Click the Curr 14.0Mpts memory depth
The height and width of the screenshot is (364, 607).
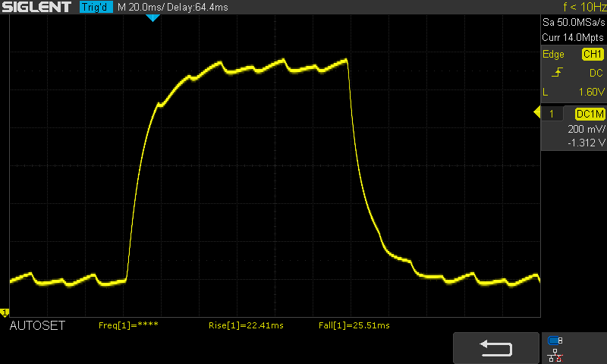[x=573, y=37]
